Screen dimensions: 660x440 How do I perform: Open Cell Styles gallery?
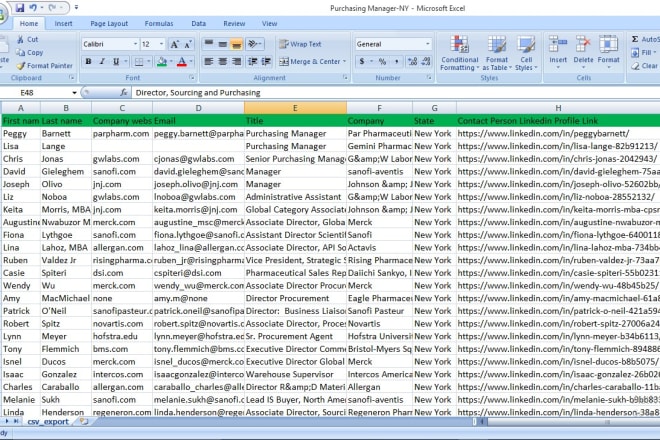526,53
